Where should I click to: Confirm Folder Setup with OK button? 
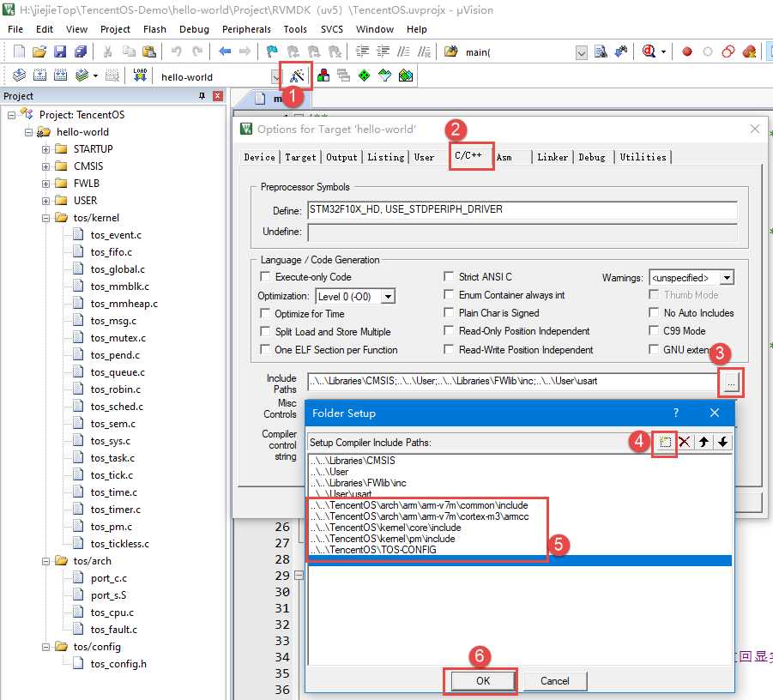[x=483, y=681]
